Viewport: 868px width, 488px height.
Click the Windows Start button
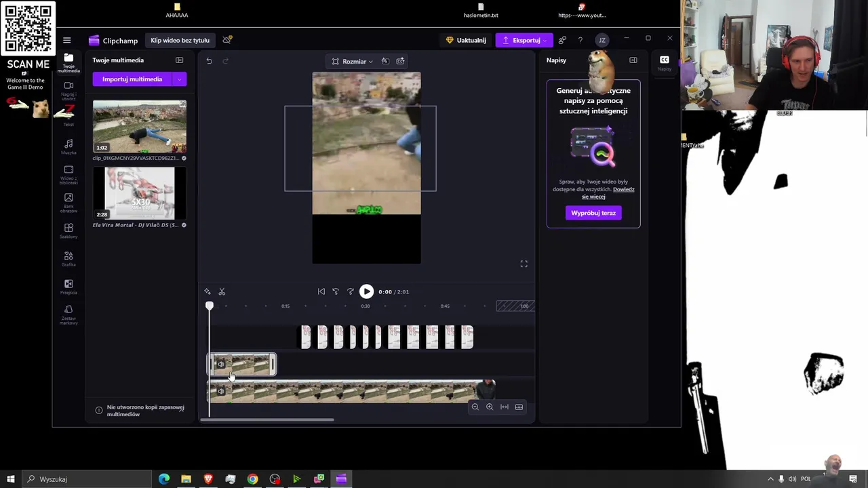(x=10, y=479)
